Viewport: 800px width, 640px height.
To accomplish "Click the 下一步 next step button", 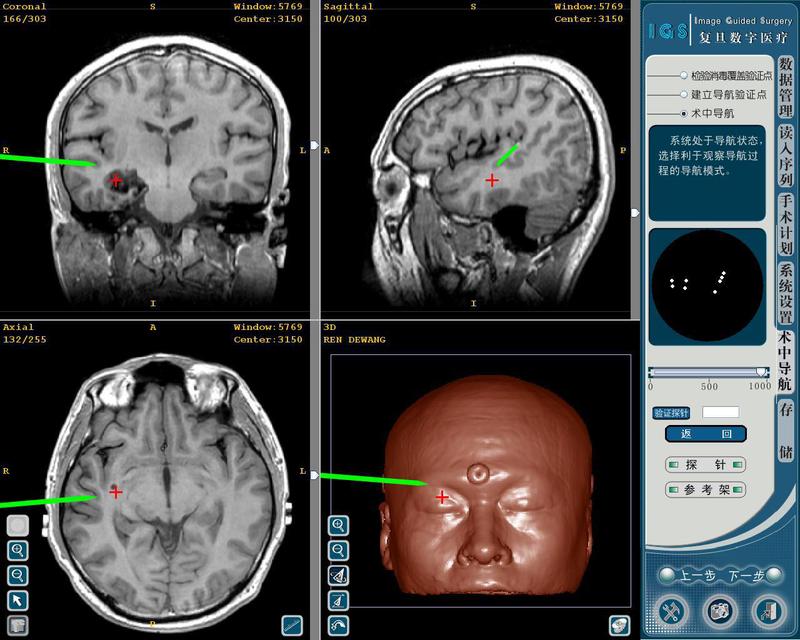I will (745, 575).
